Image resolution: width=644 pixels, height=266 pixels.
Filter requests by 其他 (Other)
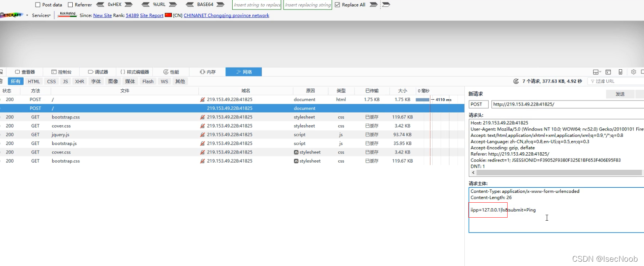click(x=180, y=81)
